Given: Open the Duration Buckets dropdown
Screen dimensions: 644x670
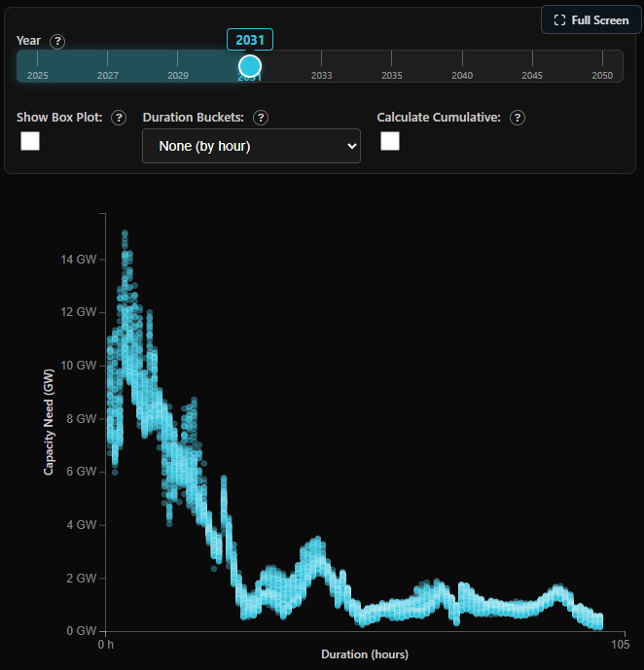Looking at the screenshot, I should (251, 146).
